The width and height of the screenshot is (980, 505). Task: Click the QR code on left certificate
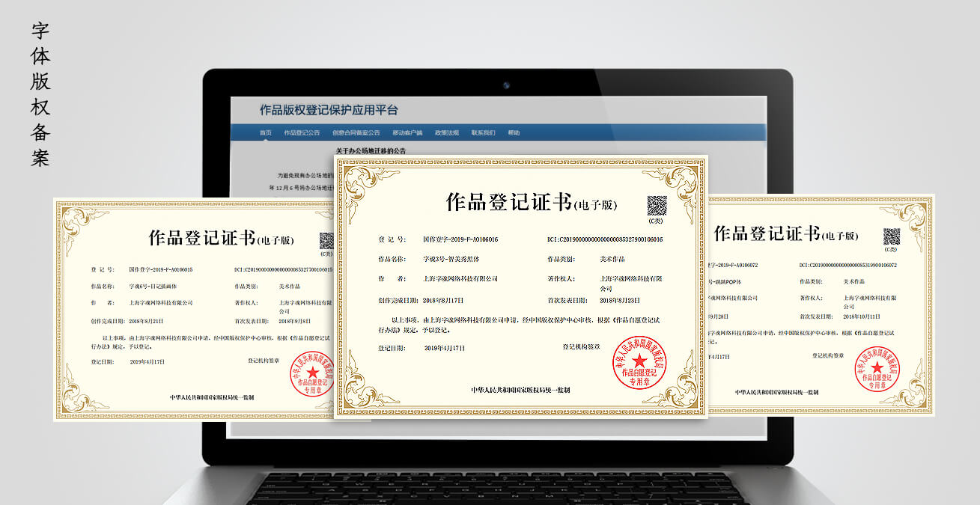tap(327, 240)
